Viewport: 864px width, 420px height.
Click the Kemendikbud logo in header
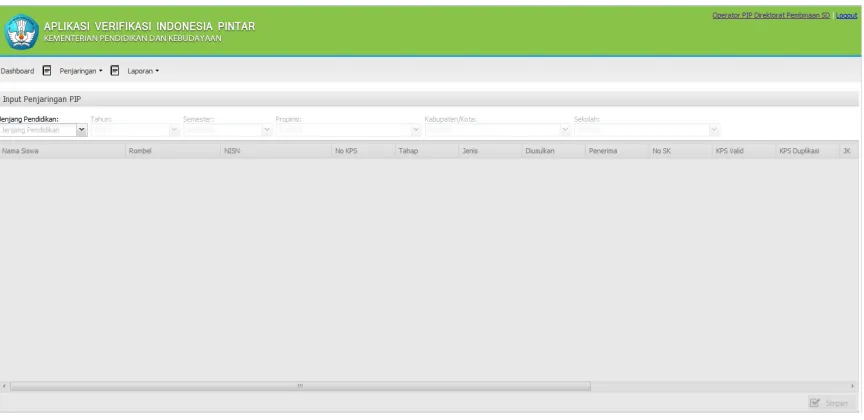point(21,32)
